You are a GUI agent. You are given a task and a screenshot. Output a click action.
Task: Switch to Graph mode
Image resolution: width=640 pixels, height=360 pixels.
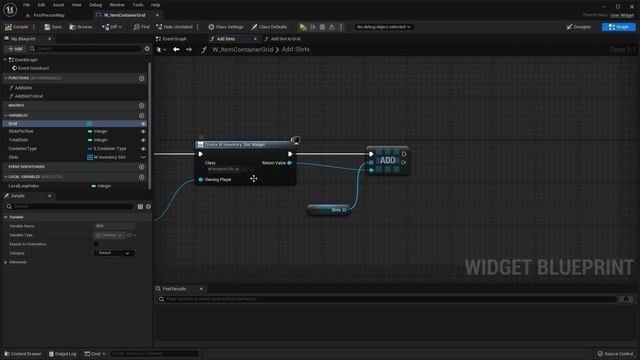click(618, 27)
